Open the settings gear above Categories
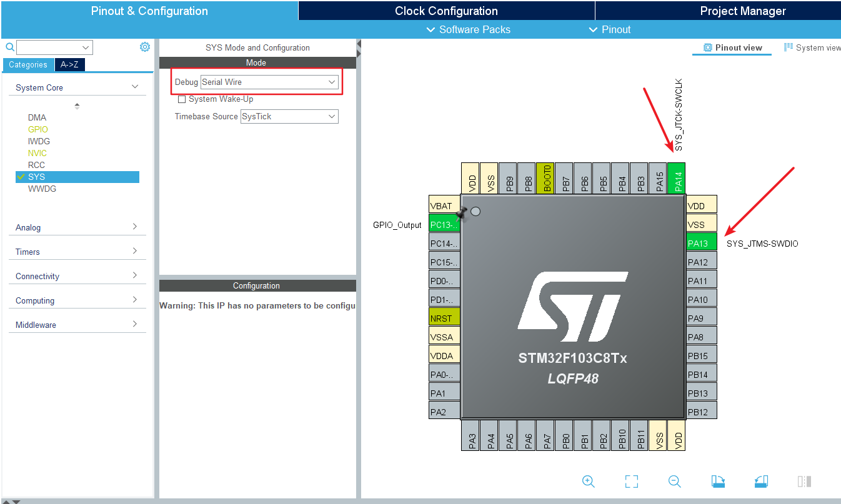 tap(145, 46)
